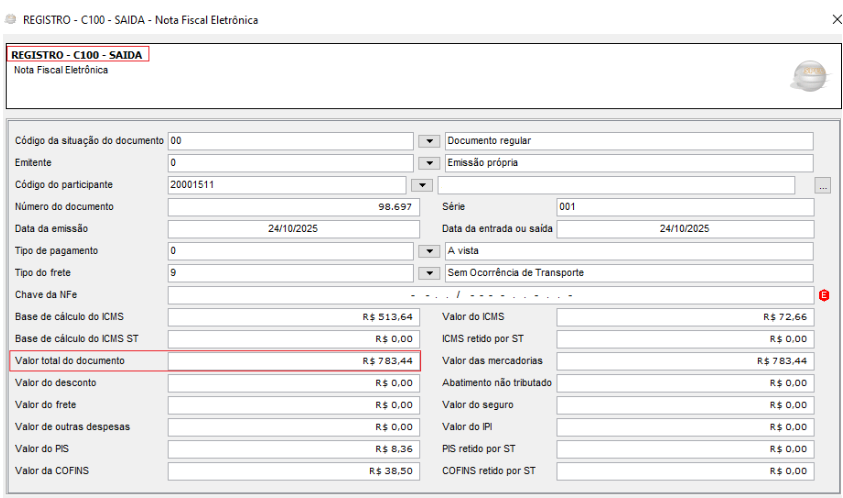Screen dimensions: 843x498
Task: Click the Chave da NFe input field
Action: [x=490, y=295]
